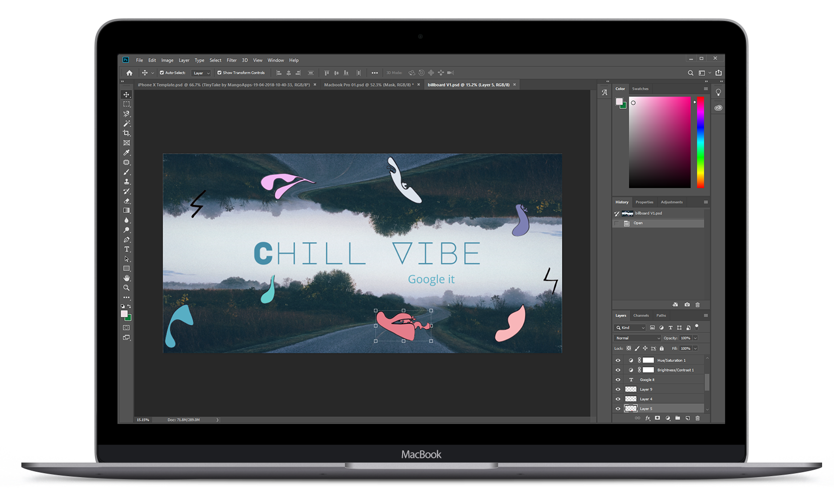
Task: Choose the Eyedropper tool
Action: click(x=127, y=153)
